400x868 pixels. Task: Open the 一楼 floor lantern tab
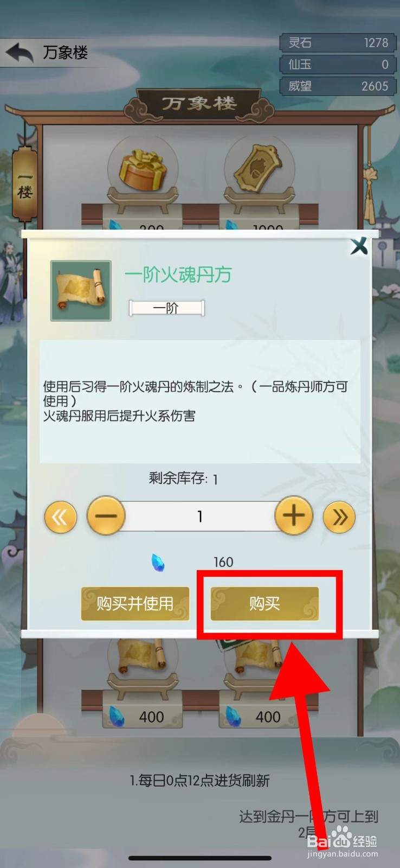click(25, 184)
